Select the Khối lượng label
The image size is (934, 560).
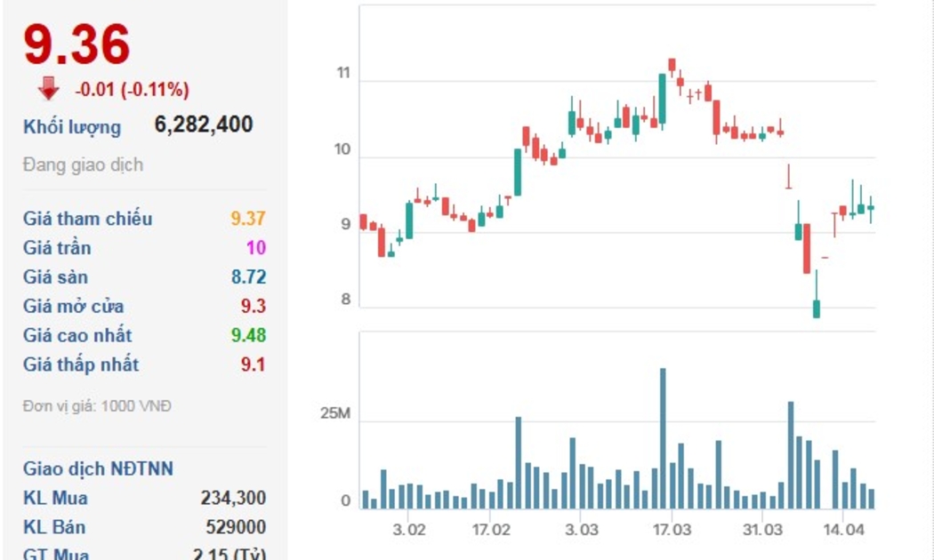tap(72, 126)
